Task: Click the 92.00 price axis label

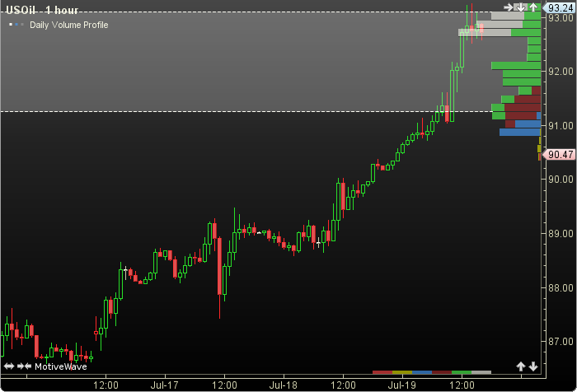Action: 561,72
